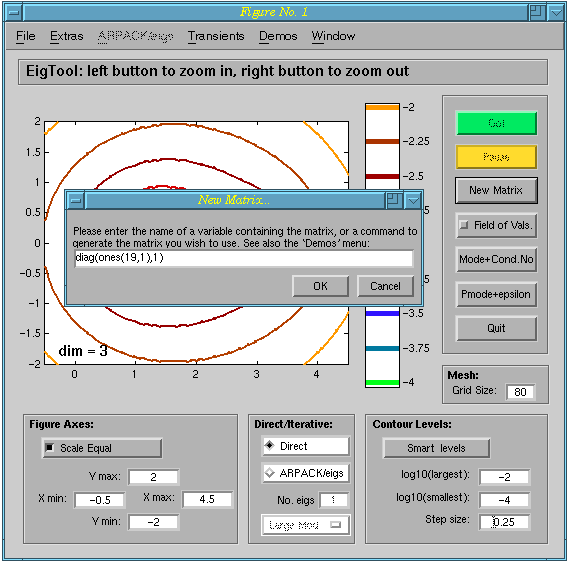
Task: Click Figure No. 1 maximize icon
Action: 537,13
